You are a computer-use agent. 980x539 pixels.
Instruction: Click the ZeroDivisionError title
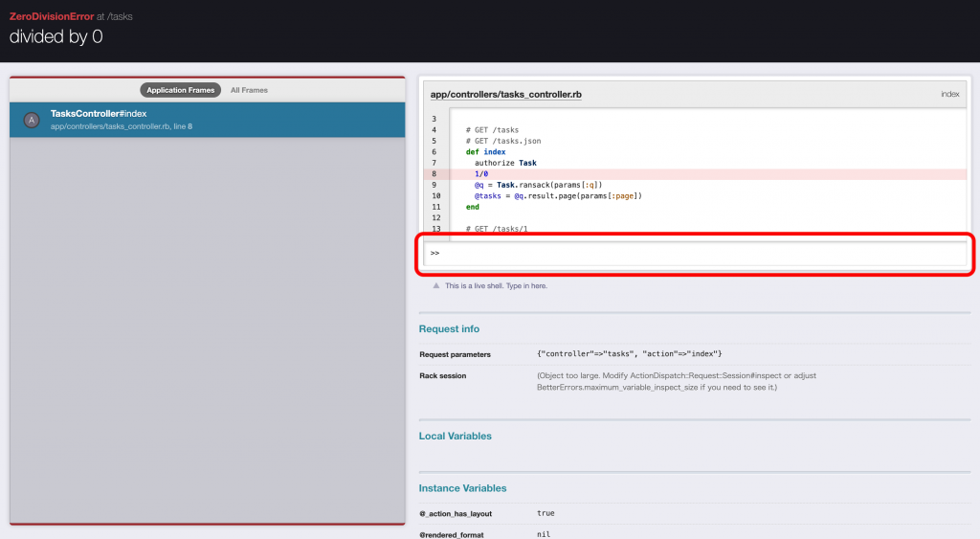point(52,16)
